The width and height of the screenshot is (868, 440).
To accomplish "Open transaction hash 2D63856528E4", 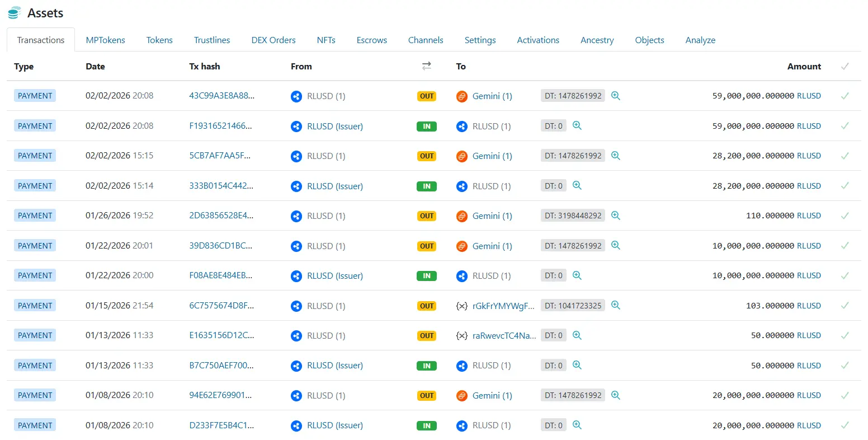I will pyautogui.click(x=221, y=216).
